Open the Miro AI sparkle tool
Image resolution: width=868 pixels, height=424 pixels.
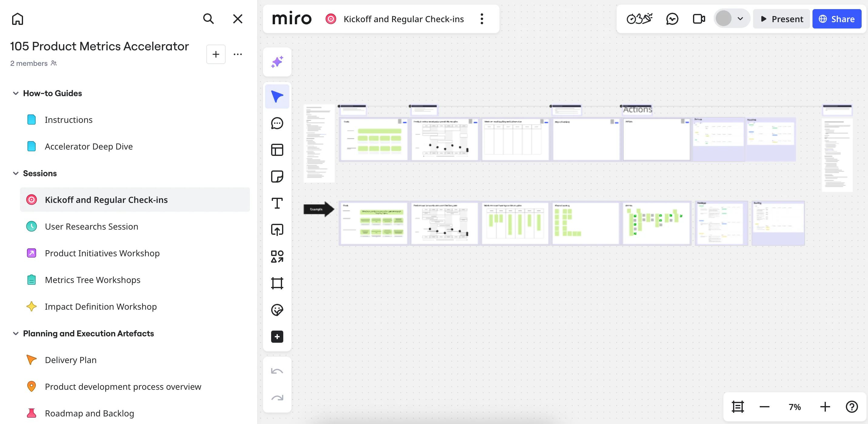tap(277, 62)
